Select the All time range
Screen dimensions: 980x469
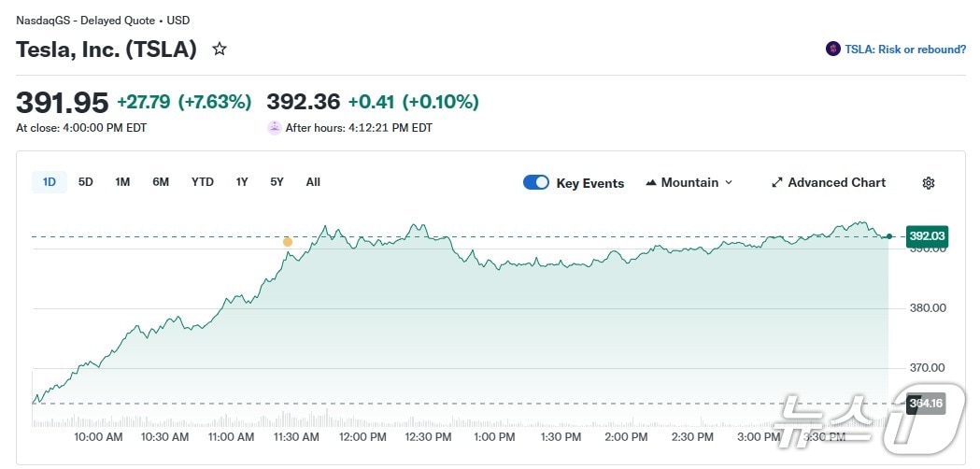pos(313,182)
